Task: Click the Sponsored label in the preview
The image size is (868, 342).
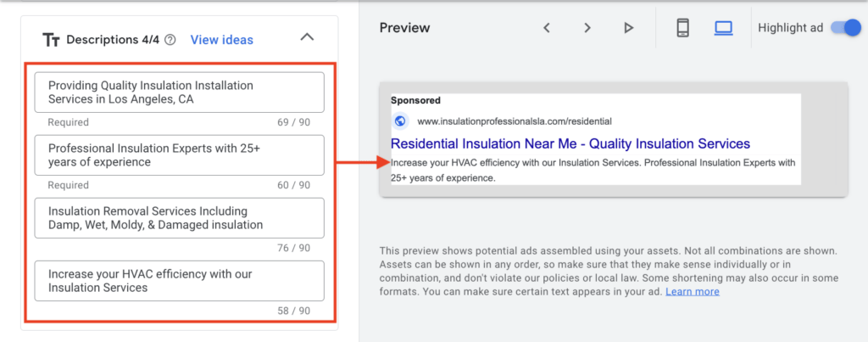Action: click(415, 100)
